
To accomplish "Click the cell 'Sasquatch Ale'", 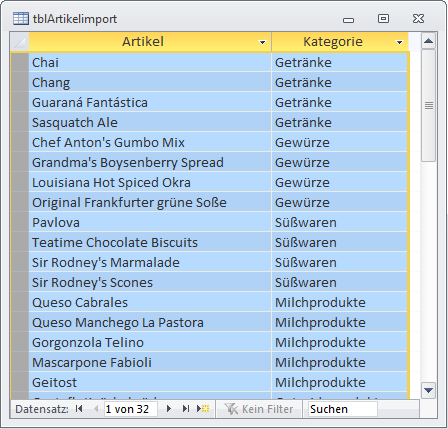I will click(150, 122).
